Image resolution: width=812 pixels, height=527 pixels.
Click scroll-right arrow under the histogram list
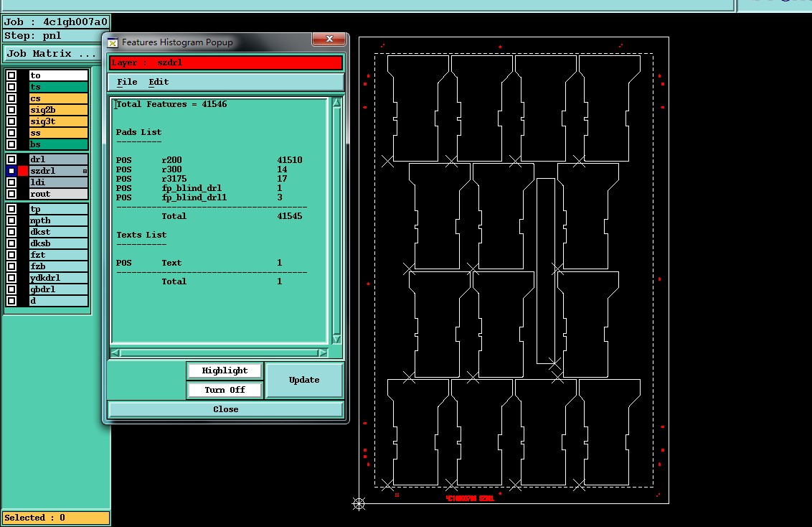point(323,353)
